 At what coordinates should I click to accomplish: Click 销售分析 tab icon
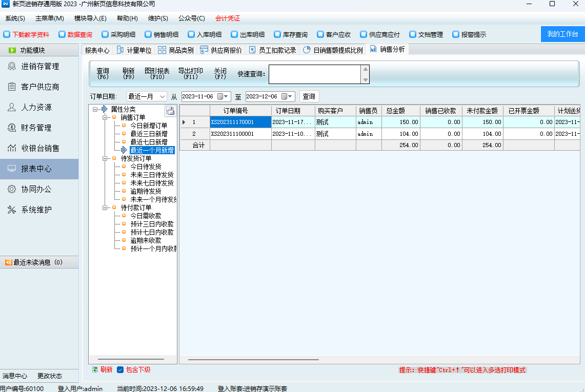coord(373,49)
